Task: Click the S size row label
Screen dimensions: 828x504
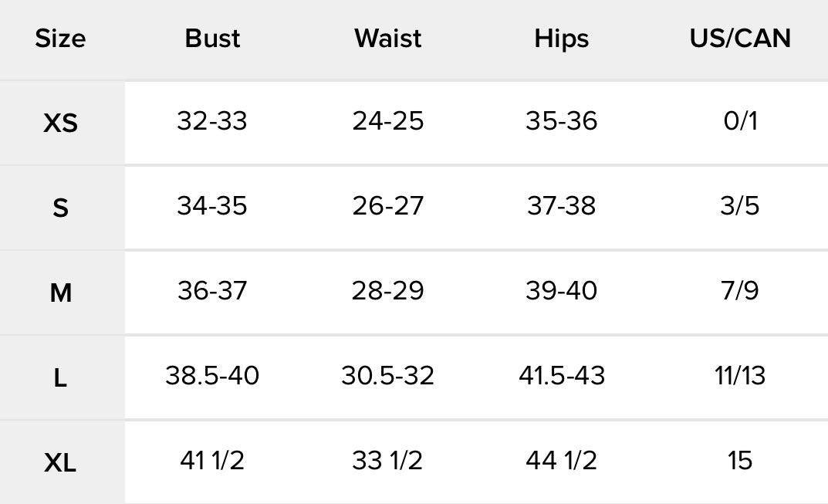Action: pos(61,208)
